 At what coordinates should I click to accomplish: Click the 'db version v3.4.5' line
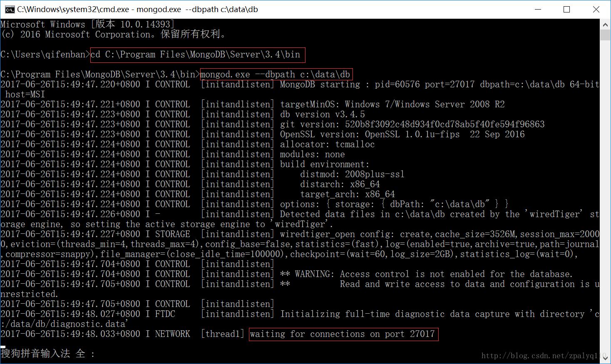pos(323,114)
